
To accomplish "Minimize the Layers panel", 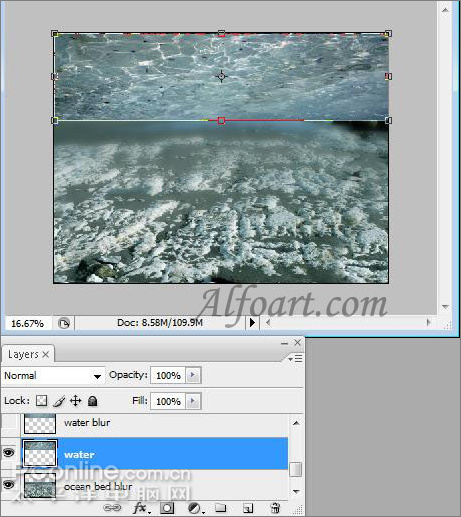I will [x=284, y=343].
